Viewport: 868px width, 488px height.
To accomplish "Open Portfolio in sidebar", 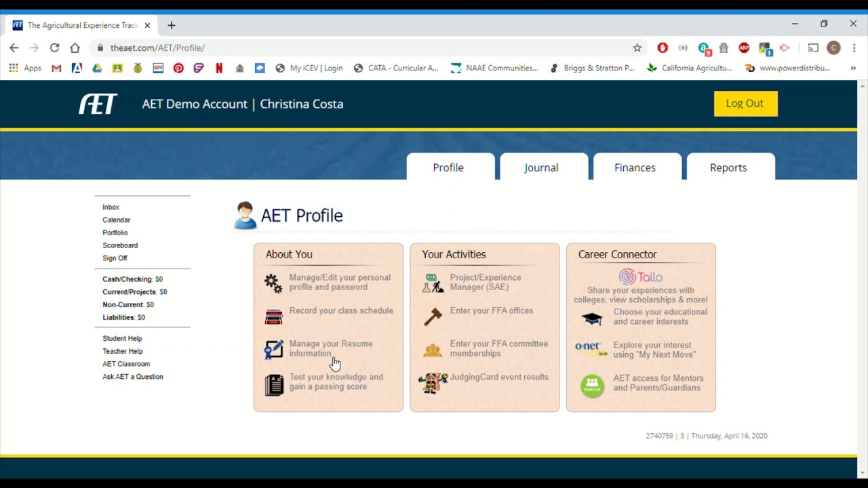I will tap(115, 233).
